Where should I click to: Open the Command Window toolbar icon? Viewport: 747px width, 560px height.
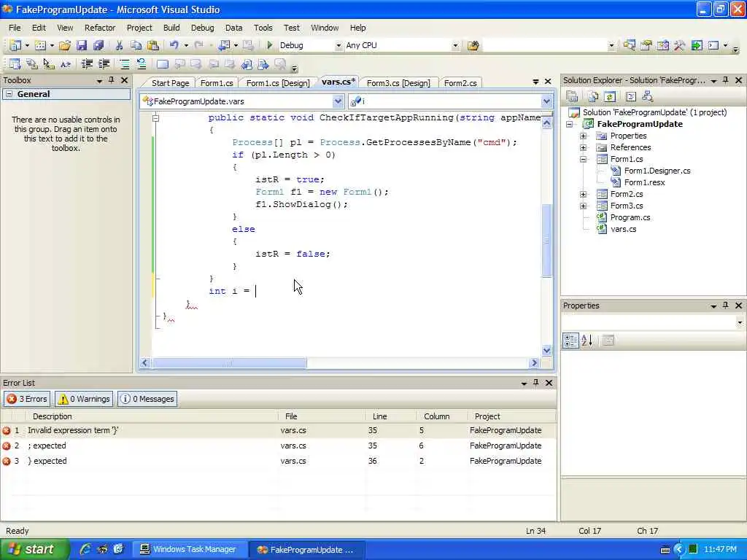point(713,45)
